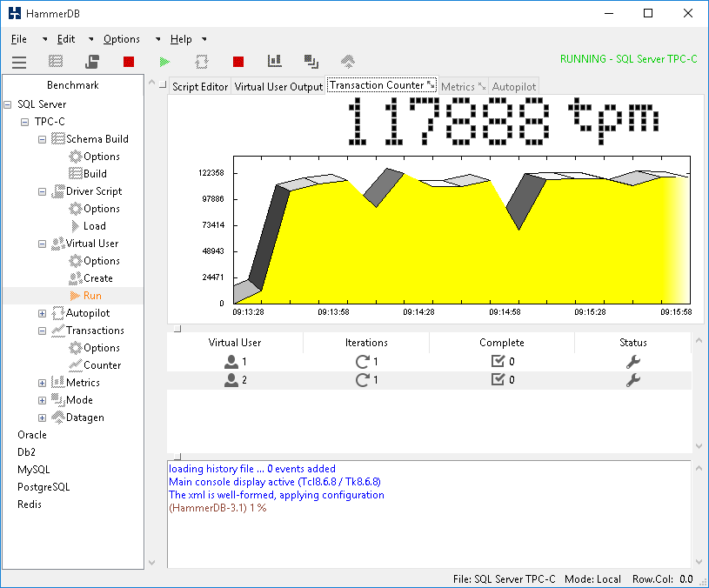Click the up arrow of the virtual user table scrollbar
The width and height of the screenshot is (709, 588).
[x=699, y=340]
